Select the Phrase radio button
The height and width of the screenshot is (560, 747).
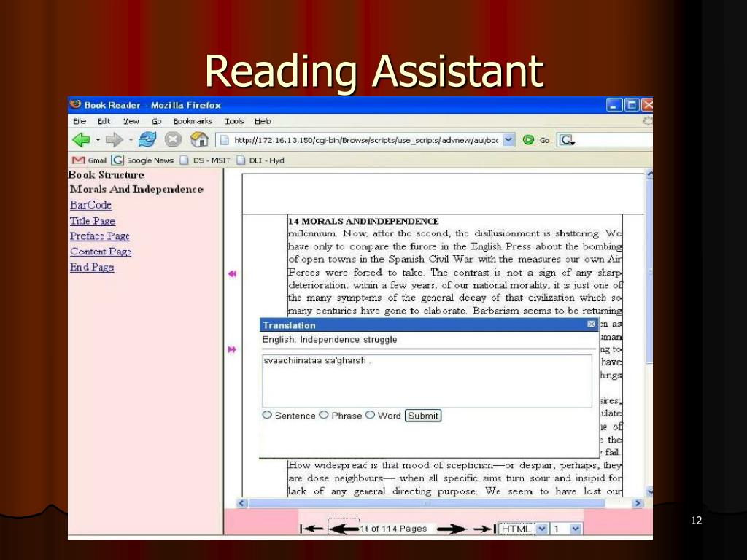(324, 415)
